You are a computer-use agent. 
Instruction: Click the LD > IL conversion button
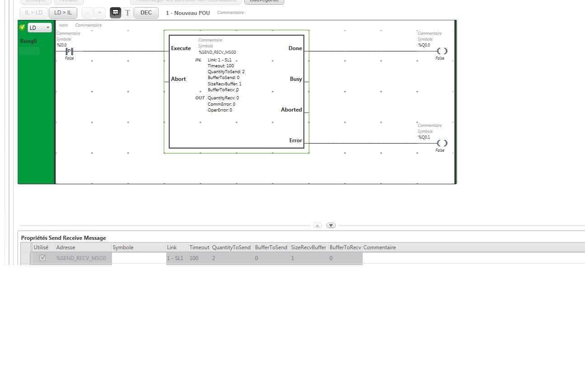coord(63,13)
